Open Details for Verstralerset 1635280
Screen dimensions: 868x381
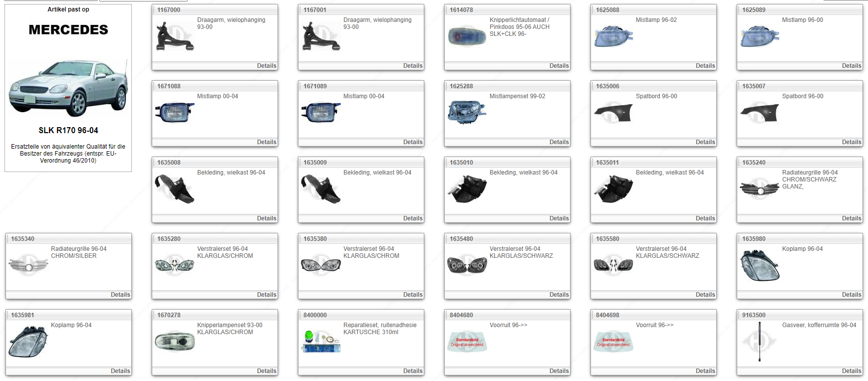click(x=266, y=295)
